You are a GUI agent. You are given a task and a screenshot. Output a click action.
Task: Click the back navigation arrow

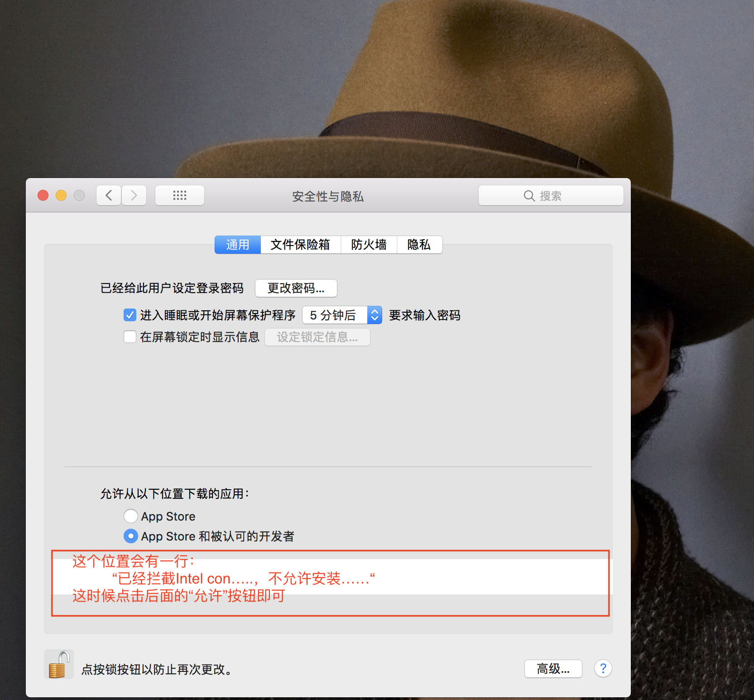click(x=108, y=195)
